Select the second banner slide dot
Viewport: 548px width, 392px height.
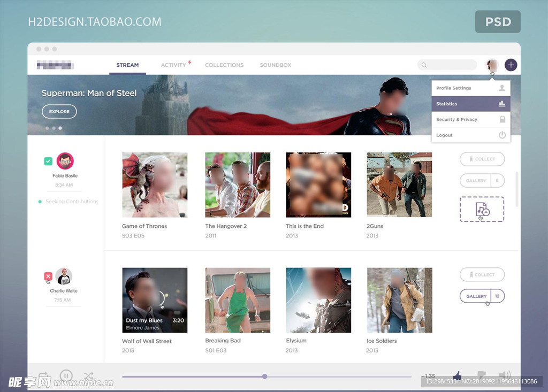(54, 128)
